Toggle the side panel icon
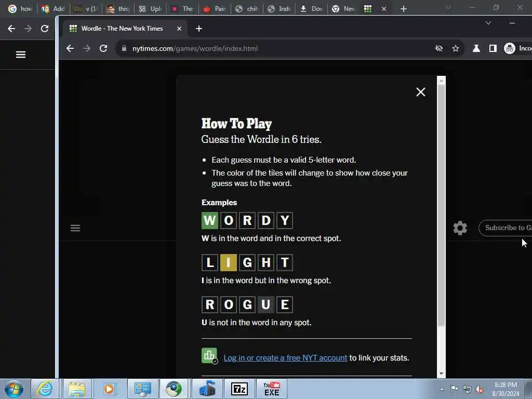 493,48
